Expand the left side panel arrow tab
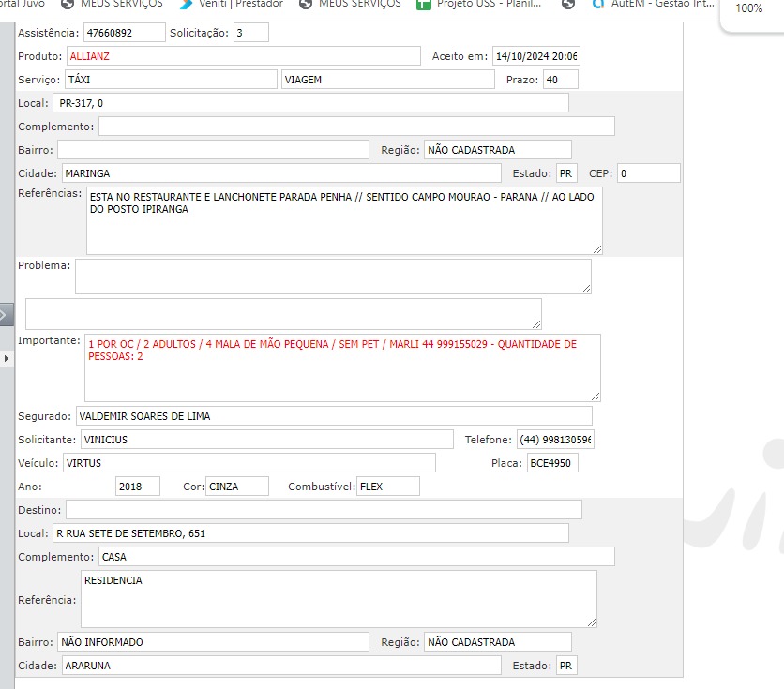The width and height of the screenshot is (784, 689). coord(6,315)
